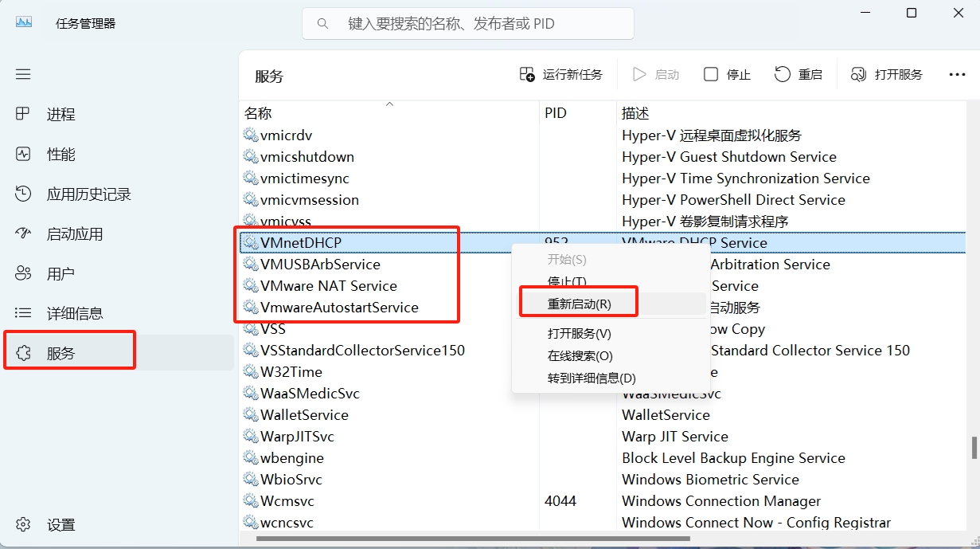Select the vmicshutdown service name

[x=307, y=157]
